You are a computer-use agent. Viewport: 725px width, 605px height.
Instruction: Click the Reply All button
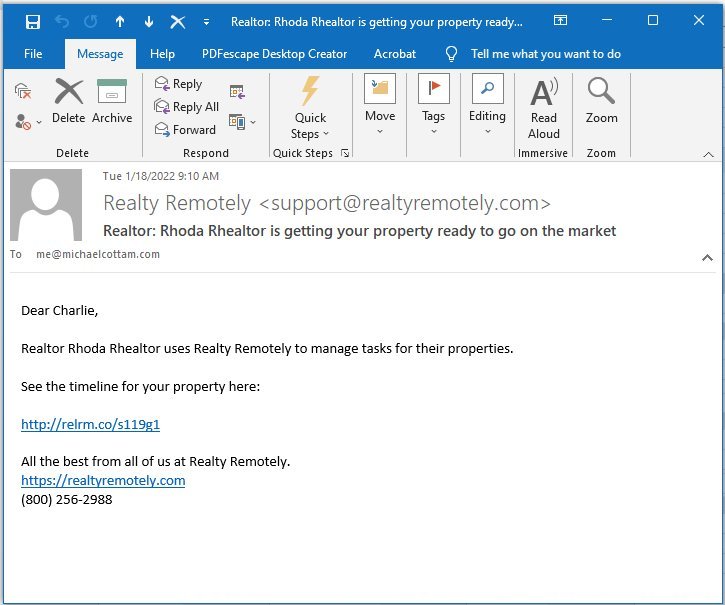[x=187, y=107]
